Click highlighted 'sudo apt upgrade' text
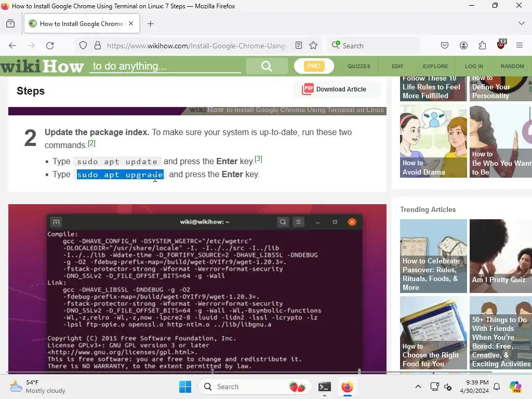 (120, 175)
